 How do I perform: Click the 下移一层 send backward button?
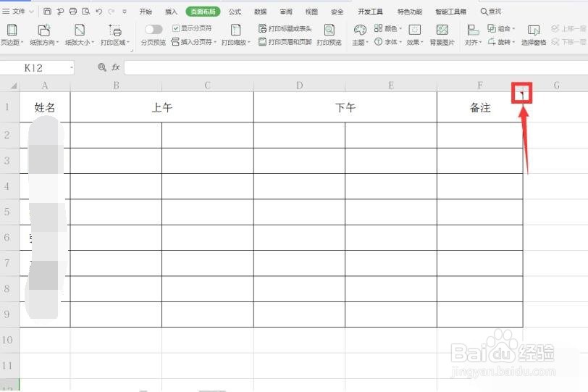click(568, 42)
